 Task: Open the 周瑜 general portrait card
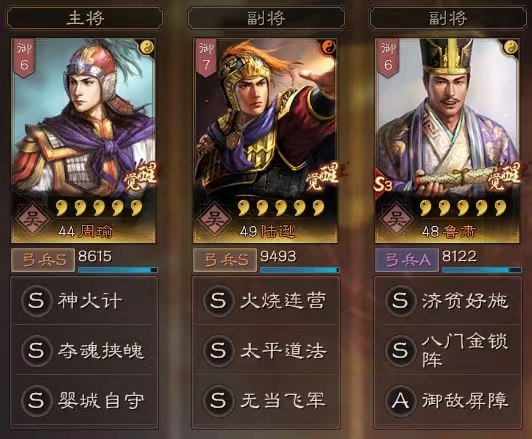point(83,141)
